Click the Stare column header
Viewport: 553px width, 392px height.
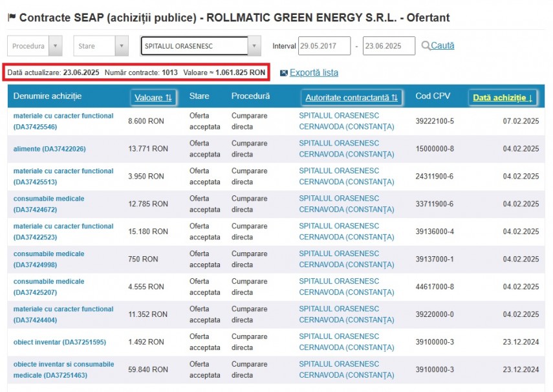[199, 96]
